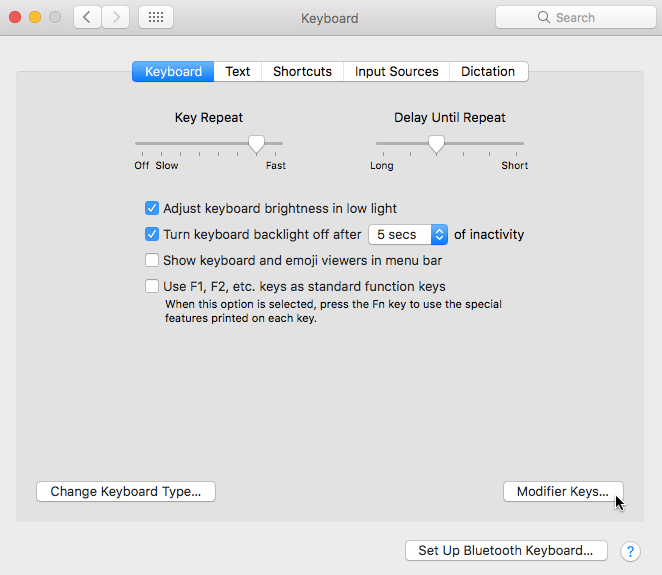Minimize the Keyboard window

pos(35,17)
